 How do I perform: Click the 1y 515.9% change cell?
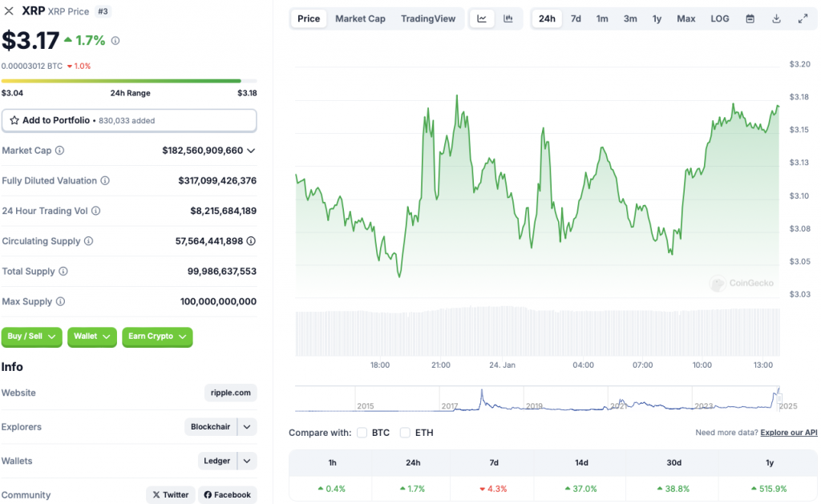pyautogui.click(x=769, y=489)
